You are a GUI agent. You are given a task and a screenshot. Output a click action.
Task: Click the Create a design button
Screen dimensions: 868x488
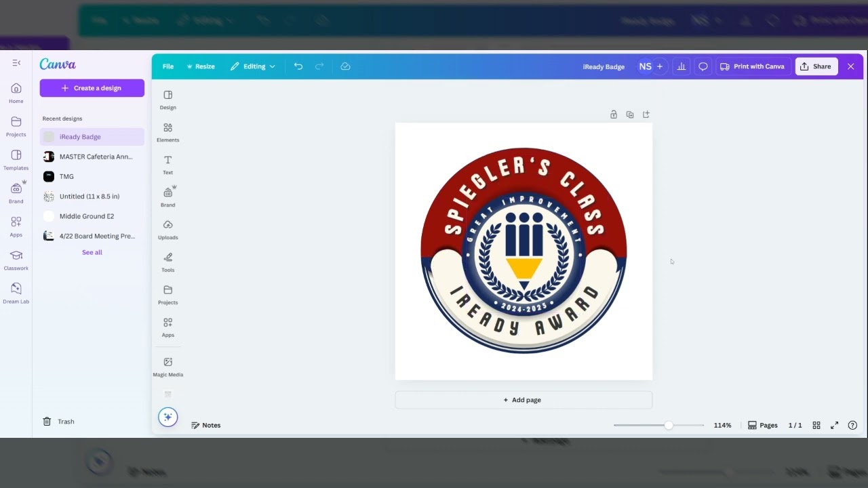coord(92,88)
